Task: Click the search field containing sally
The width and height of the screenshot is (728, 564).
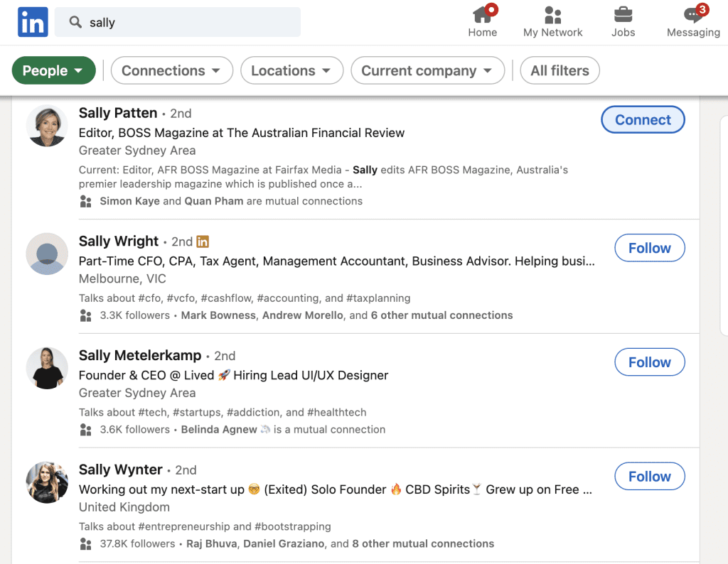Action: point(177,22)
